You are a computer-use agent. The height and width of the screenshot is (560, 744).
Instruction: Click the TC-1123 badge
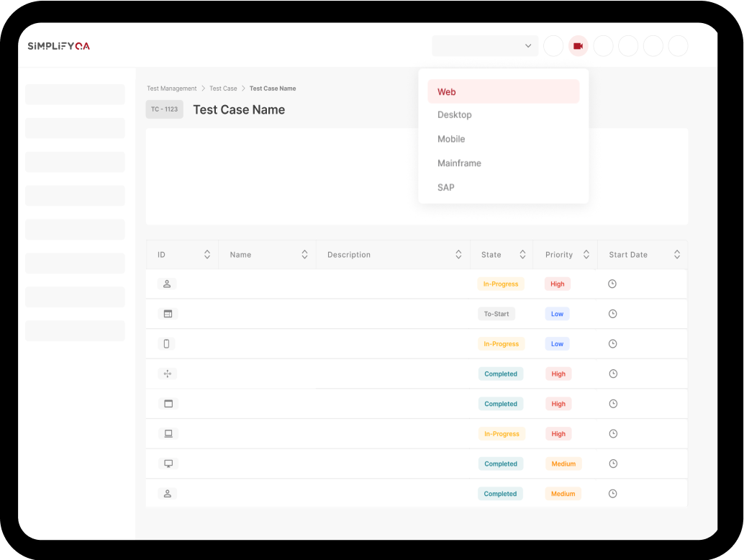click(164, 109)
